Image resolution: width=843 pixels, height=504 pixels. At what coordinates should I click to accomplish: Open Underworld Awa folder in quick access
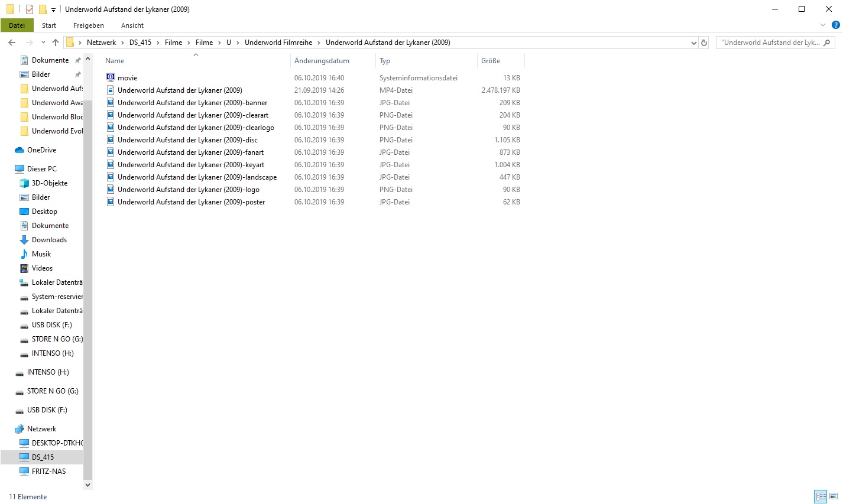[x=57, y=103]
